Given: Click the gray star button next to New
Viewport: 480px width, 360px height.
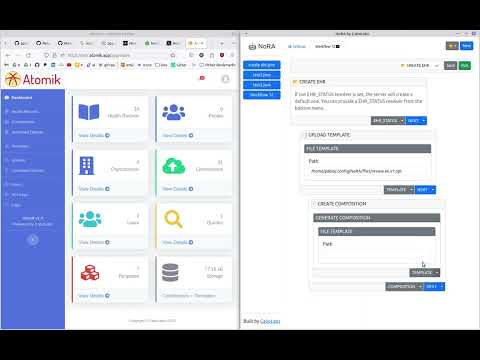Looking at the screenshot, I should [x=452, y=46].
